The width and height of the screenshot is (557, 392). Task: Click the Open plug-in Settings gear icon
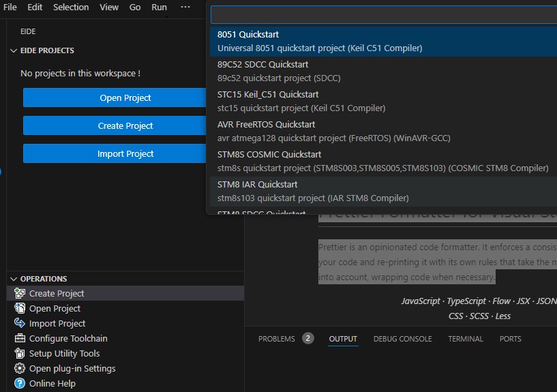pyautogui.click(x=20, y=368)
